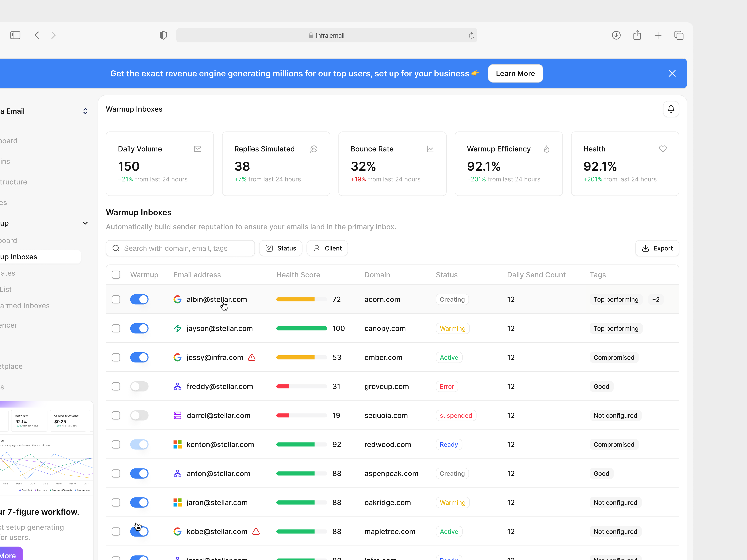
Task: Open the notification bell
Action: [671, 109]
